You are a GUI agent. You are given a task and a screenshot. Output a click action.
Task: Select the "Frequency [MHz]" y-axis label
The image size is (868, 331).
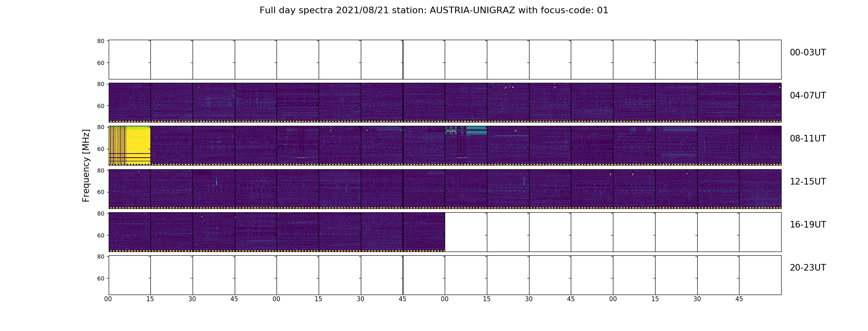click(x=86, y=166)
